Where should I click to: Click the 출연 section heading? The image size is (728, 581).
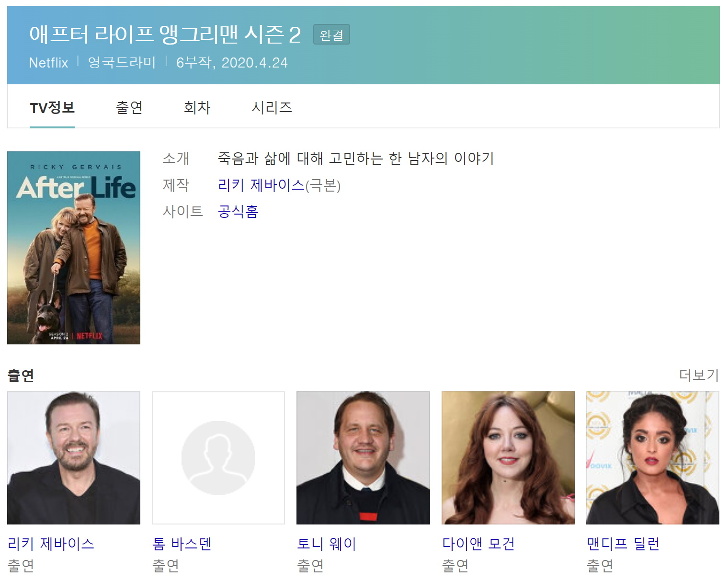tap(21, 376)
